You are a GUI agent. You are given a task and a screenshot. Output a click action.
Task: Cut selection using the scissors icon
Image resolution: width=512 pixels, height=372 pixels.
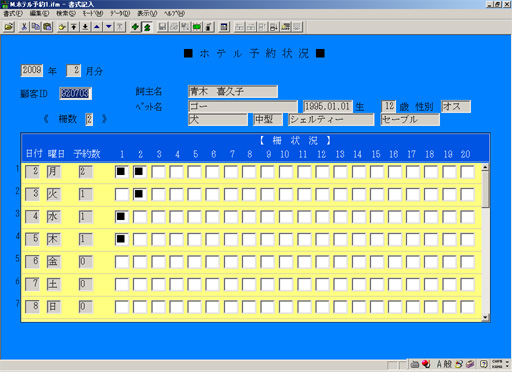click(x=24, y=27)
